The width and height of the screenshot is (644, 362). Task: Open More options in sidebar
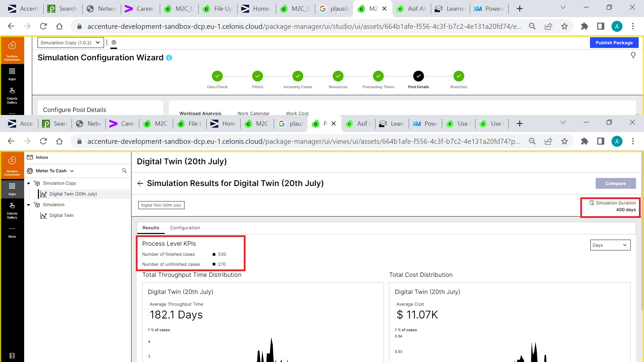point(12,232)
